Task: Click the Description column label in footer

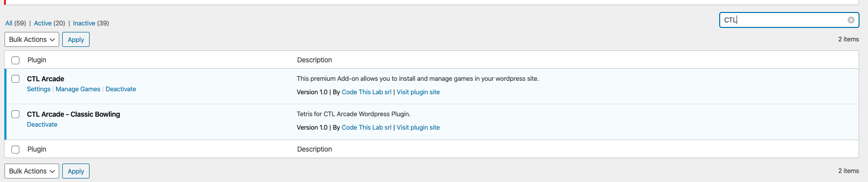Action: coord(315,149)
